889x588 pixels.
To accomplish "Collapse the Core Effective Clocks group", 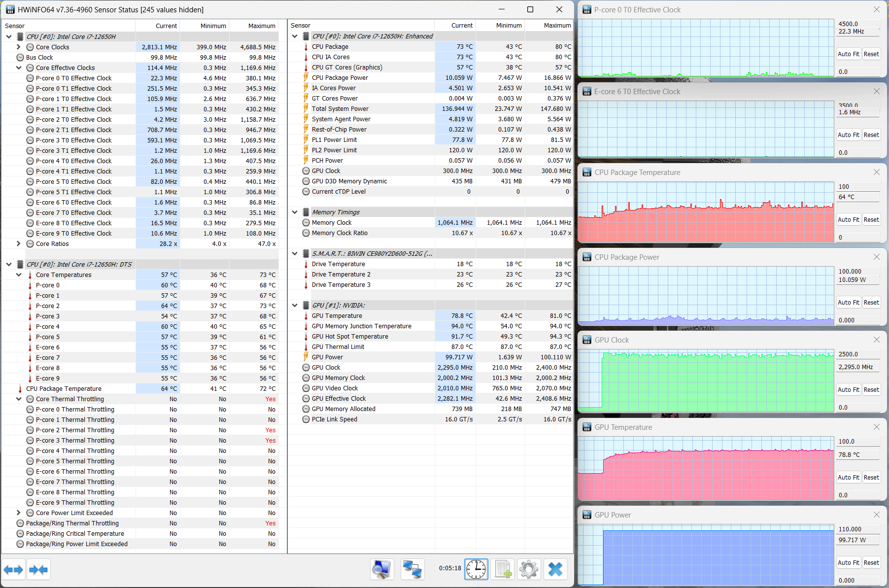I will tap(19, 68).
